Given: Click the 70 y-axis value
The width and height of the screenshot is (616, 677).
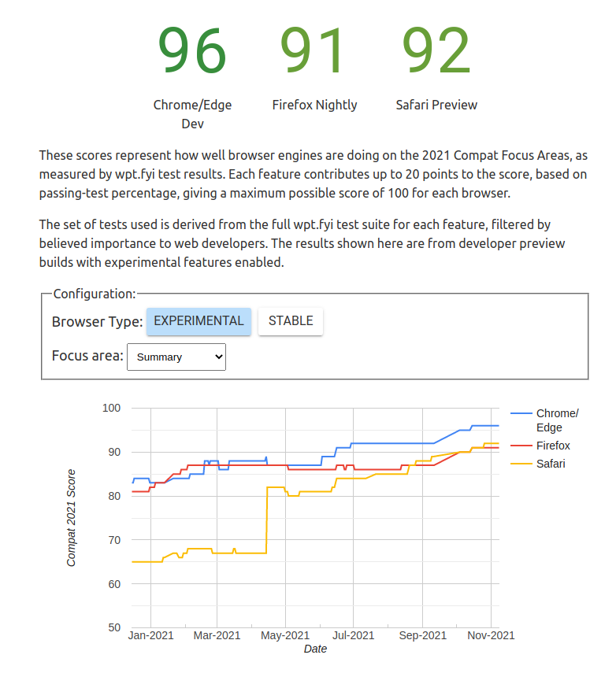Looking at the screenshot, I should 114,540.
